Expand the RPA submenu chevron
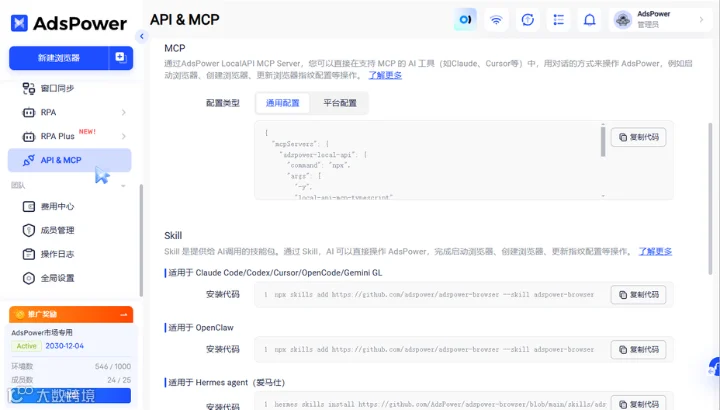This screenshot has width=720, height=410. point(124,112)
